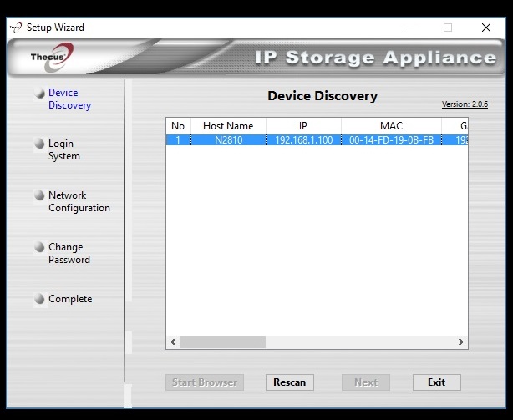
Task: Click the Exit button
Action: click(436, 382)
